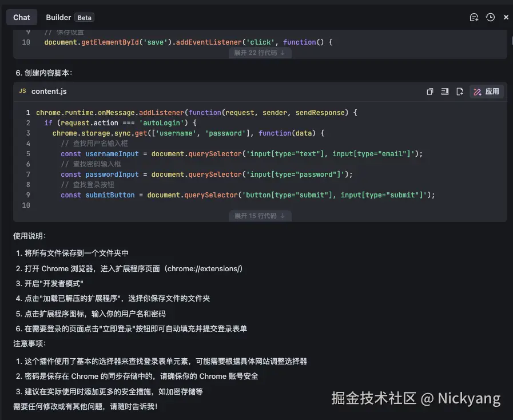Click the usernameInput declaration line
This screenshot has width=513, height=420.
click(242, 154)
